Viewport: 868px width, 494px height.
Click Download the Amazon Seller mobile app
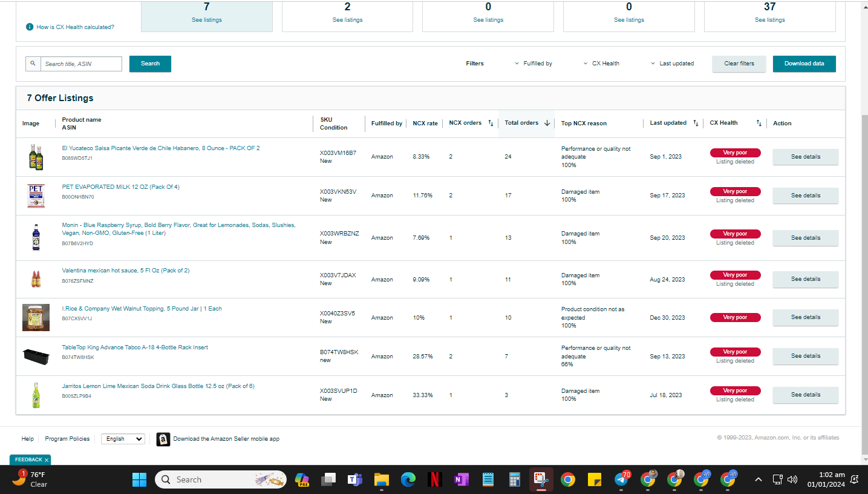tap(226, 439)
